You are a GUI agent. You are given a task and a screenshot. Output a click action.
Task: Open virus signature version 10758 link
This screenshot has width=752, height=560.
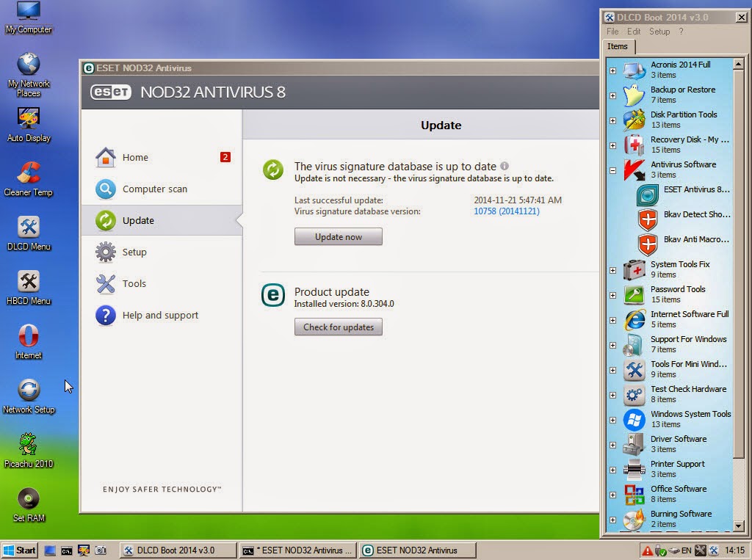tap(507, 211)
